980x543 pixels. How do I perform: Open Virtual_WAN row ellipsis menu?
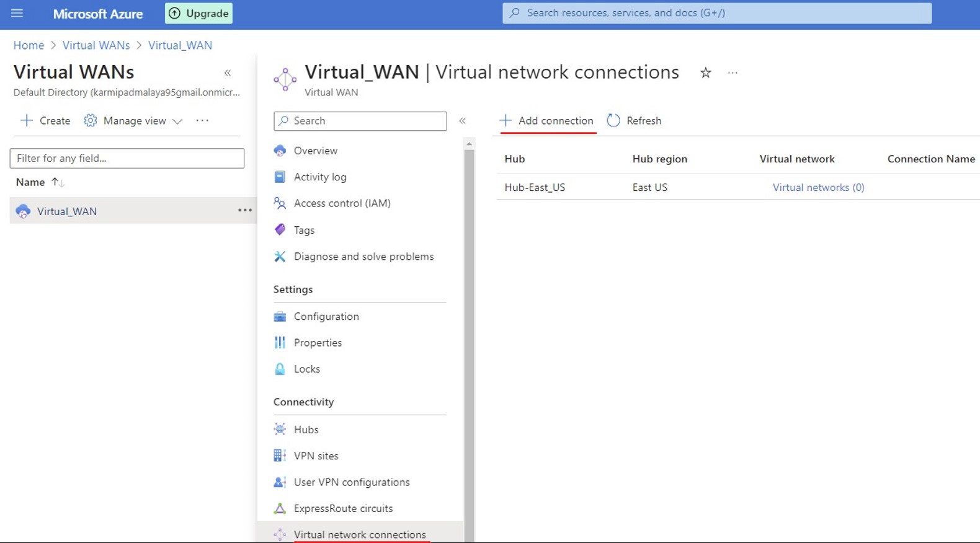(x=245, y=211)
